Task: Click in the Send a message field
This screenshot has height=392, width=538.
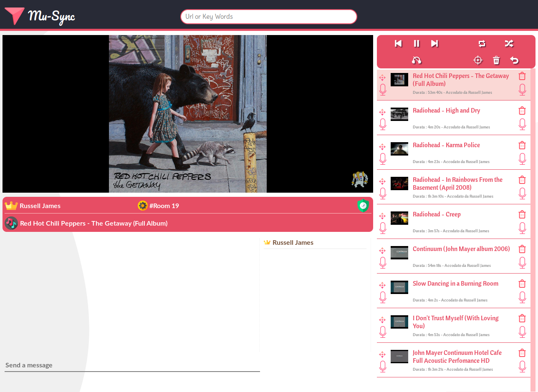Action: 132,365
